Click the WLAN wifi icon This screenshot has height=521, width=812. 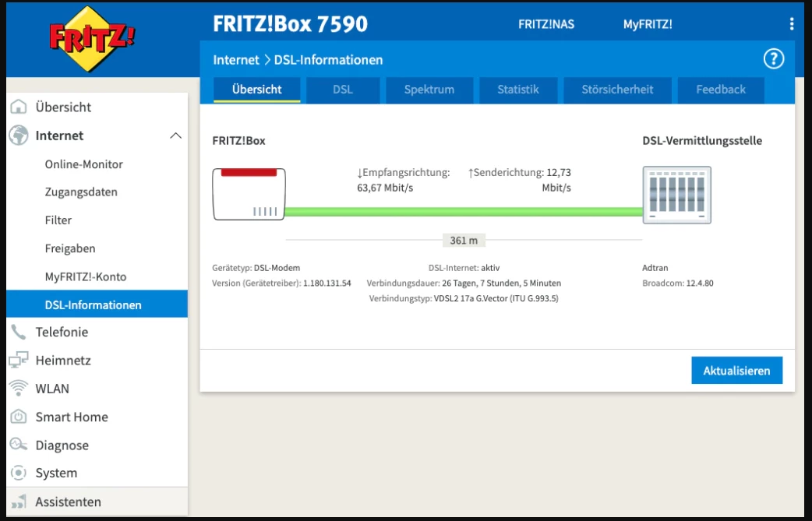coord(19,388)
